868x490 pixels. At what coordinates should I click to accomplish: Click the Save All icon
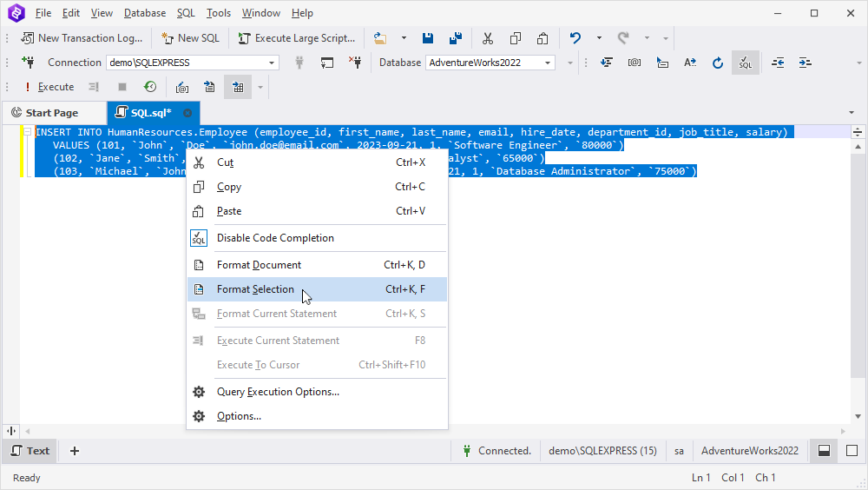tap(456, 38)
